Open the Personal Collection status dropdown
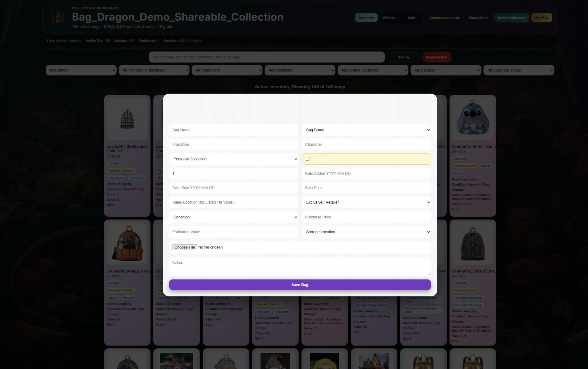This screenshot has width=588, height=369. coord(233,159)
